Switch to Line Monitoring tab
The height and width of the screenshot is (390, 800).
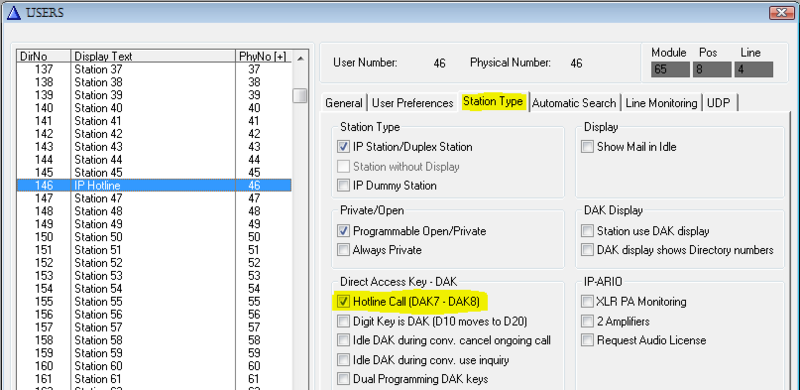point(661,103)
